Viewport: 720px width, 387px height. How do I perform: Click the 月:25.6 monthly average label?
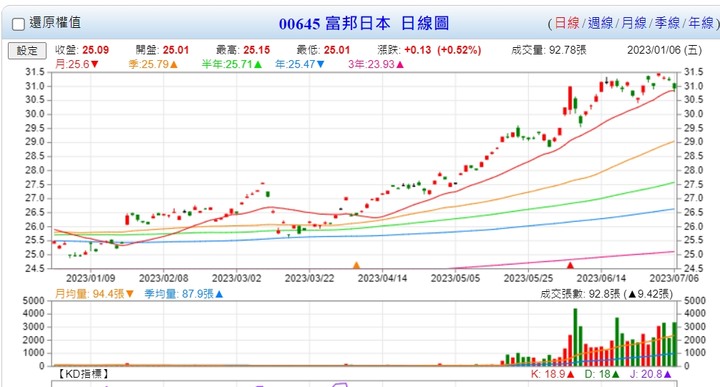pos(77,64)
